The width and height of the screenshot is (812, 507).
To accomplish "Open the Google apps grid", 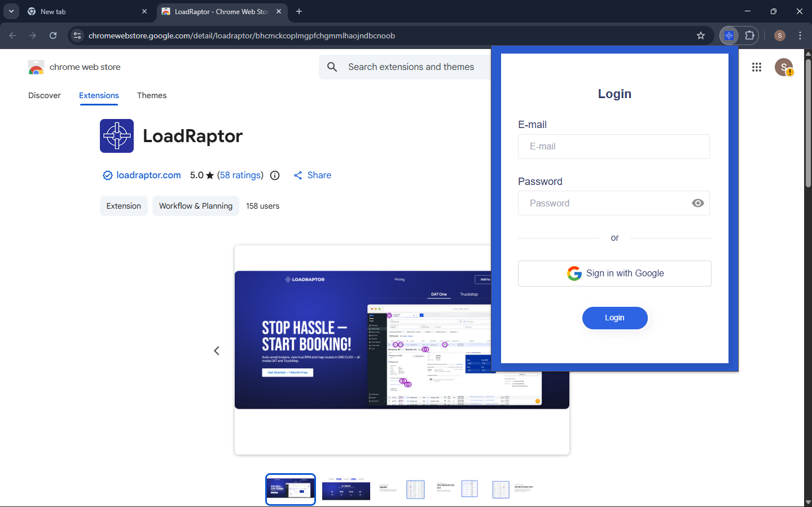I will tap(757, 67).
